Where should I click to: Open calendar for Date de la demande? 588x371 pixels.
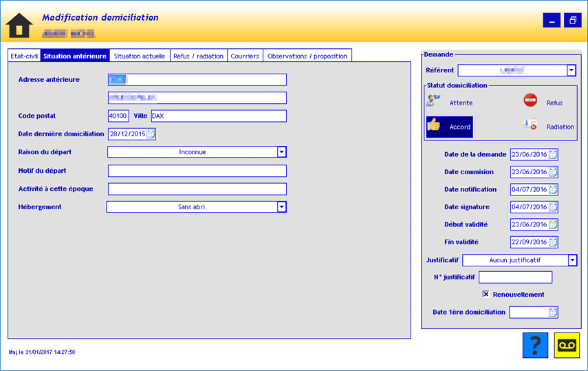pyautogui.click(x=553, y=155)
